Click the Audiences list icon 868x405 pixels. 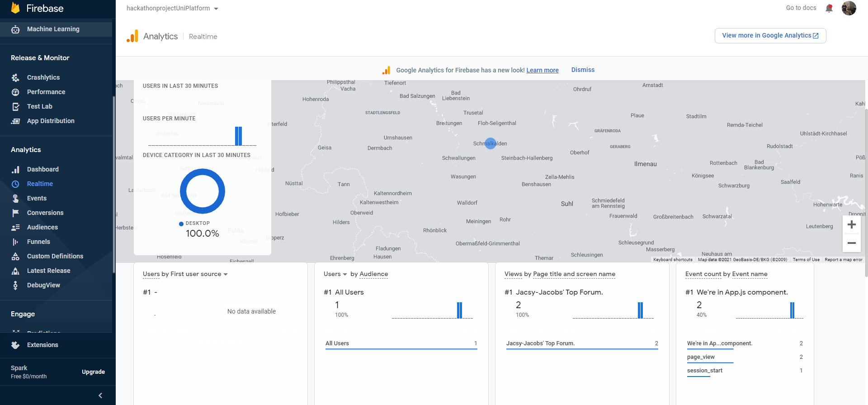[15, 228]
